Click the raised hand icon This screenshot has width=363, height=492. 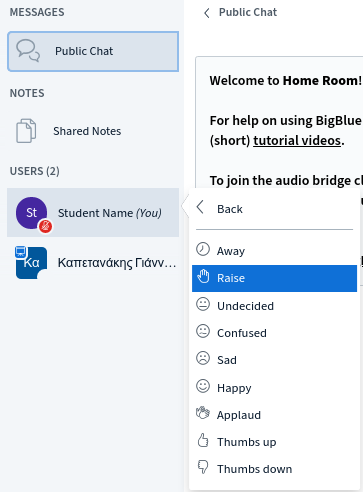click(203, 277)
